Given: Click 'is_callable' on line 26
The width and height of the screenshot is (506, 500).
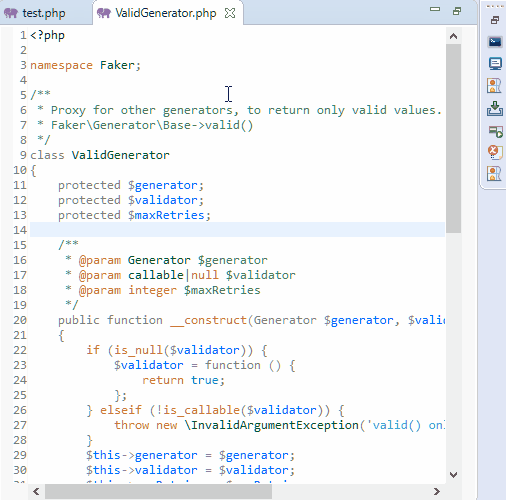Looking at the screenshot, I should coord(201,410).
